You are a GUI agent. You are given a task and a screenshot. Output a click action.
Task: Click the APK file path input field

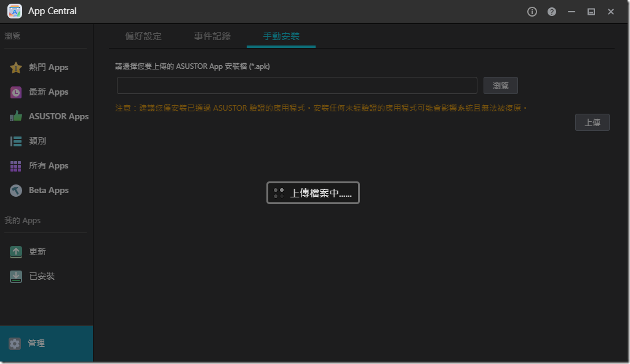297,85
